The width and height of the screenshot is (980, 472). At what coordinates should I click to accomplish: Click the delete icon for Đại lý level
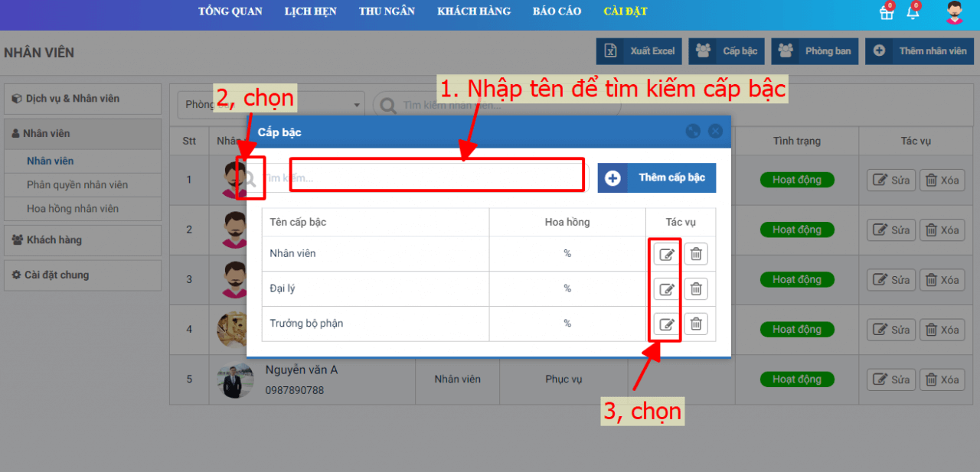(x=696, y=289)
